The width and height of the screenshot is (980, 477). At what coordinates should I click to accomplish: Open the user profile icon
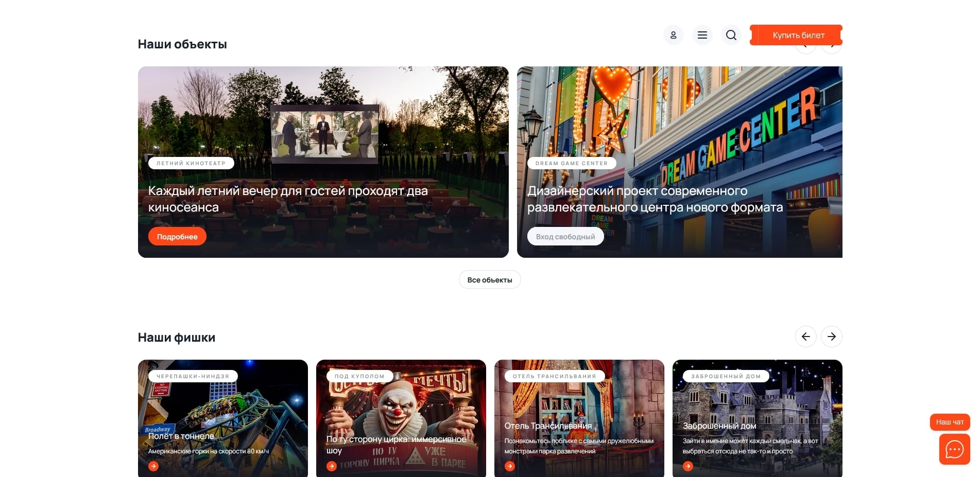coord(673,35)
